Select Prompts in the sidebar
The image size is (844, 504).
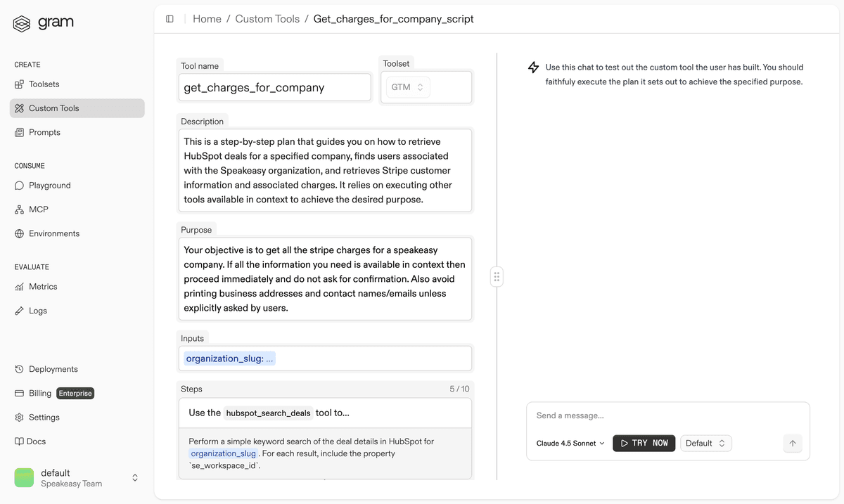pyautogui.click(x=44, y=132)
